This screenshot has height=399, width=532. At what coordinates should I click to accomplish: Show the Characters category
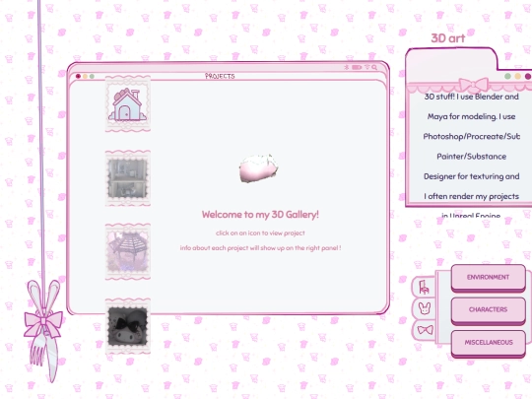pos(489,310)
